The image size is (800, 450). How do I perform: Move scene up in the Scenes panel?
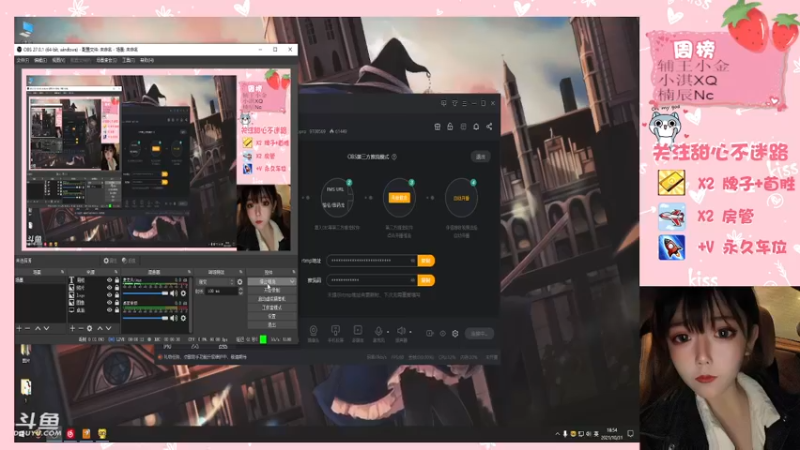(x=38, y=329)
